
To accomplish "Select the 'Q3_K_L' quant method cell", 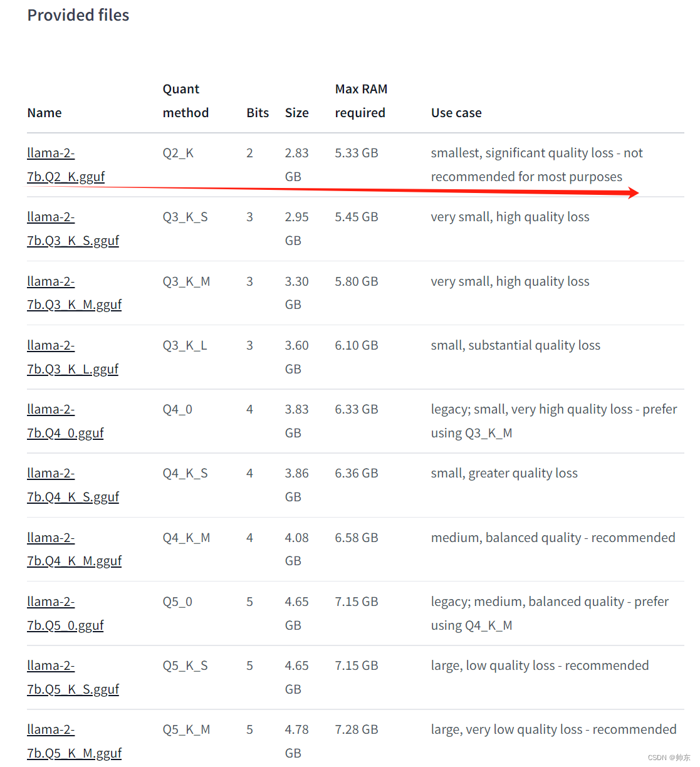I will (x=185, y=345).
